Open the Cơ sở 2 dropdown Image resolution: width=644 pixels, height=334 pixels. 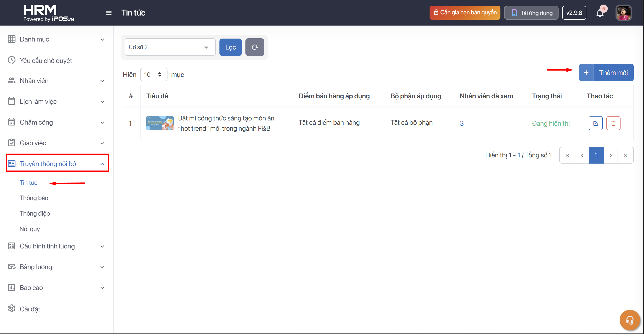coord(170,47)
